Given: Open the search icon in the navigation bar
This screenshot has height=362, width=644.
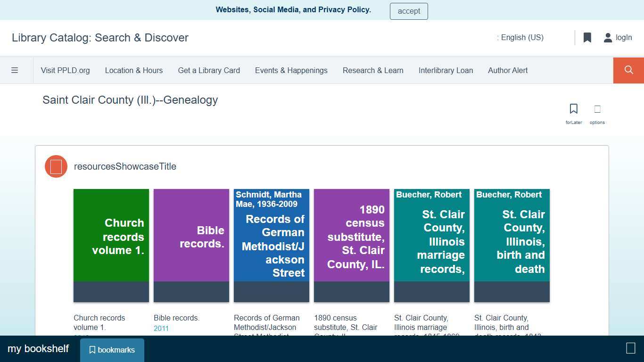Looking at the screenshot, I should click(628, 70).
